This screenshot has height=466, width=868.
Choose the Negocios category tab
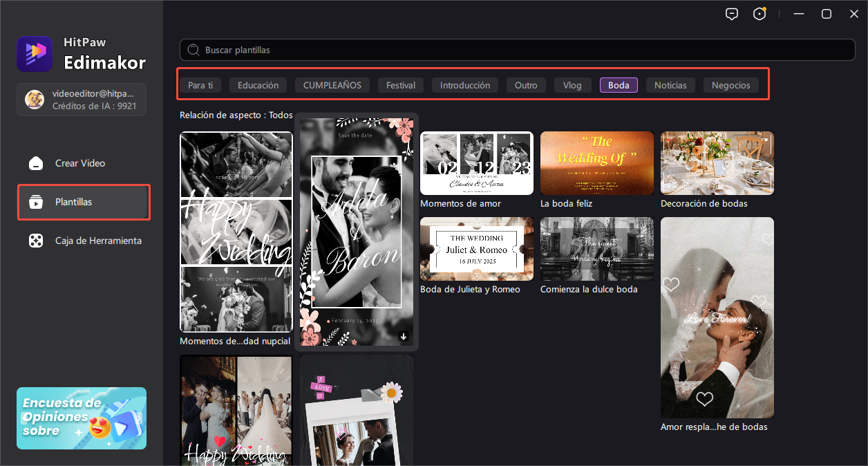point(730,85)
